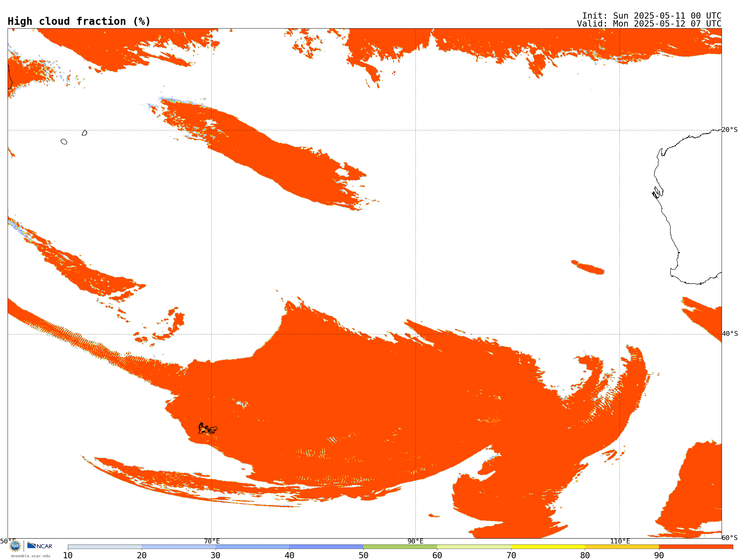
Task: Click the colorbar tick label 70
Action: (x=511, y=556)
